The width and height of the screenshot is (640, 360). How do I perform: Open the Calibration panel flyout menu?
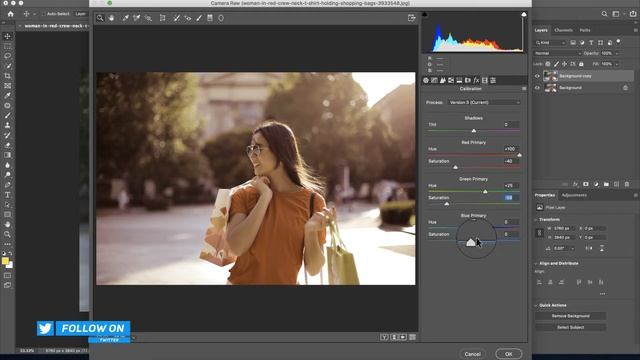pyautogui.click(x=524, y=89)
